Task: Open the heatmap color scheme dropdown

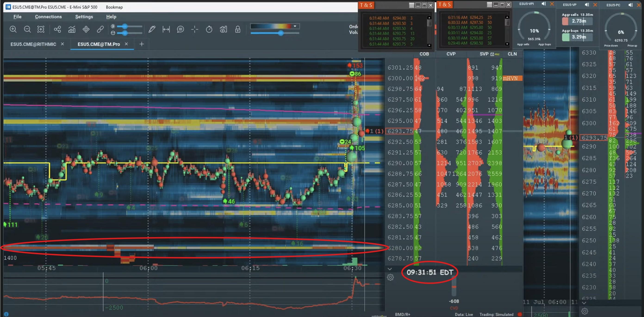Action: pos(295,26)
